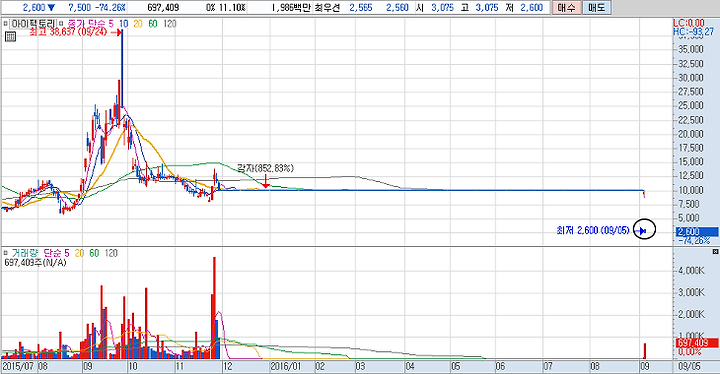Click the 갈자(852.83%) annotation label
Image resolution: width=720 pixels, height=374 pixels.
point(265,169)
